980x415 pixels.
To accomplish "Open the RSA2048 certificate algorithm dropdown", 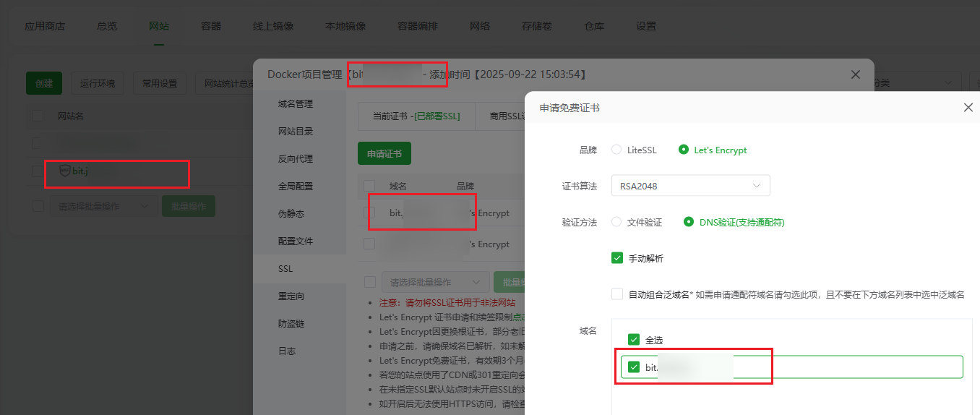I will tap(691, 186).
